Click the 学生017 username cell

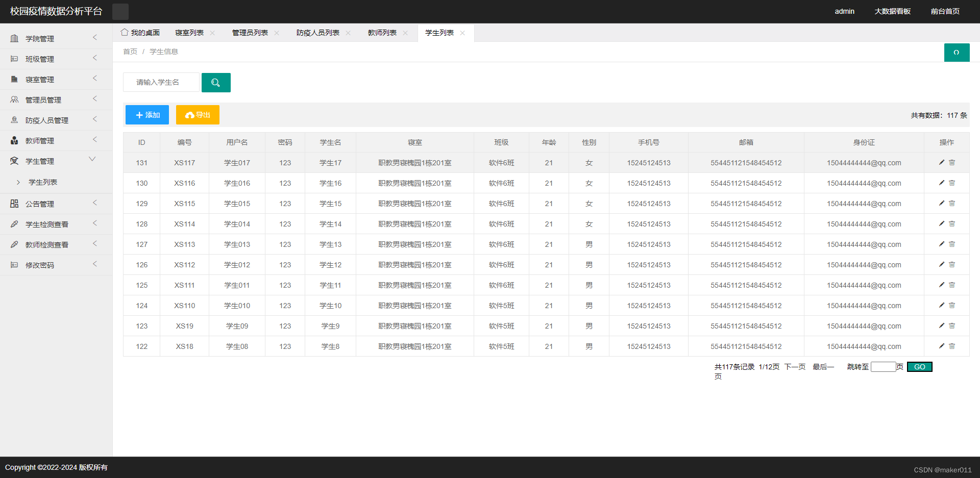point(237,163)
